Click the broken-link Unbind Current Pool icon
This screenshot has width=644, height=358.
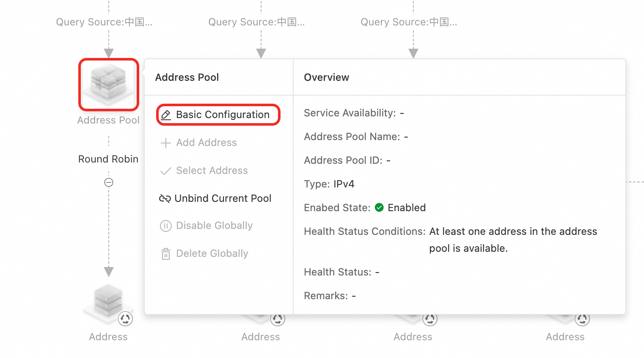point(165,198)
